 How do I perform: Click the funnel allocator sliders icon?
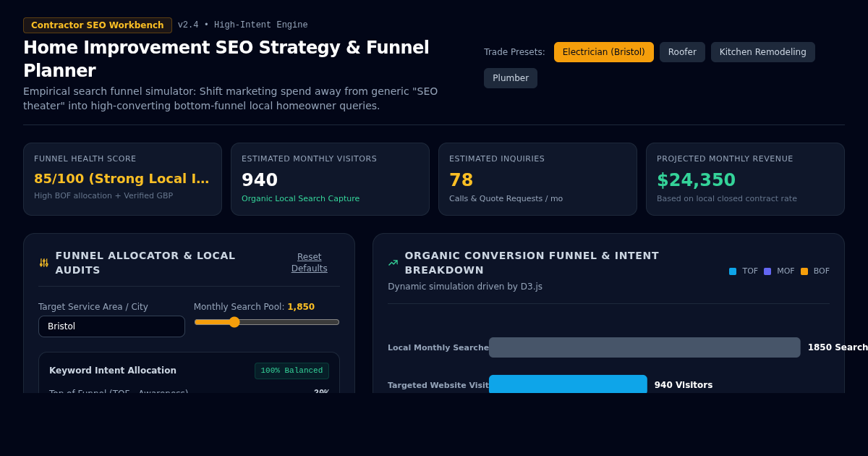44,263
